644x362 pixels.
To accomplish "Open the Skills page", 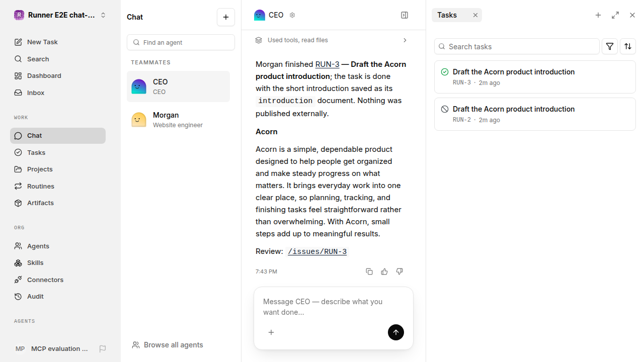I will click(58, 263).
